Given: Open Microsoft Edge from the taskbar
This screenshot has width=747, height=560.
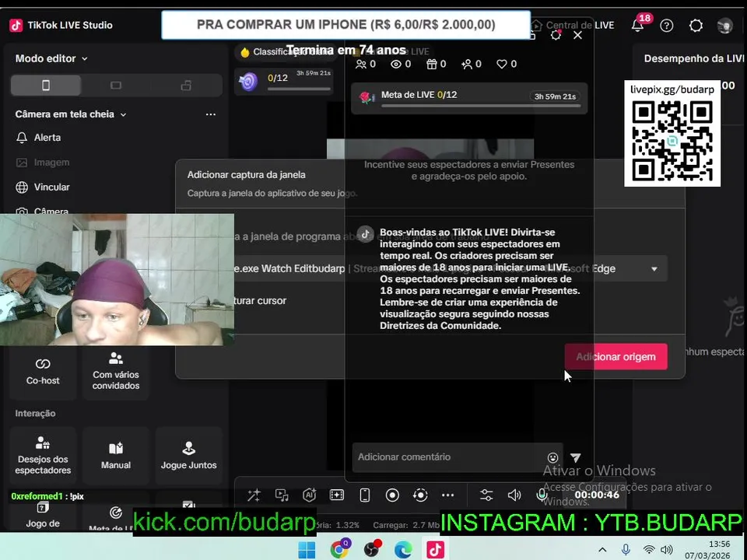Looking at the screenshot, I should 404,550.
